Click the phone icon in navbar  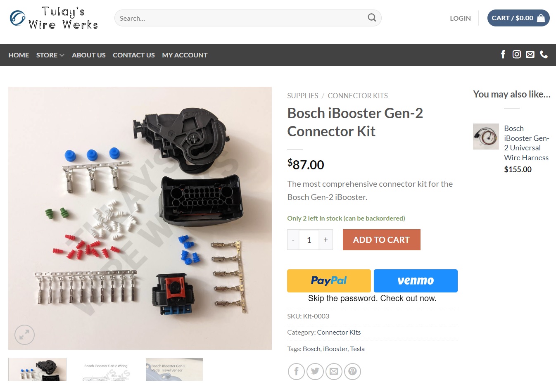[x=544, y=55]
